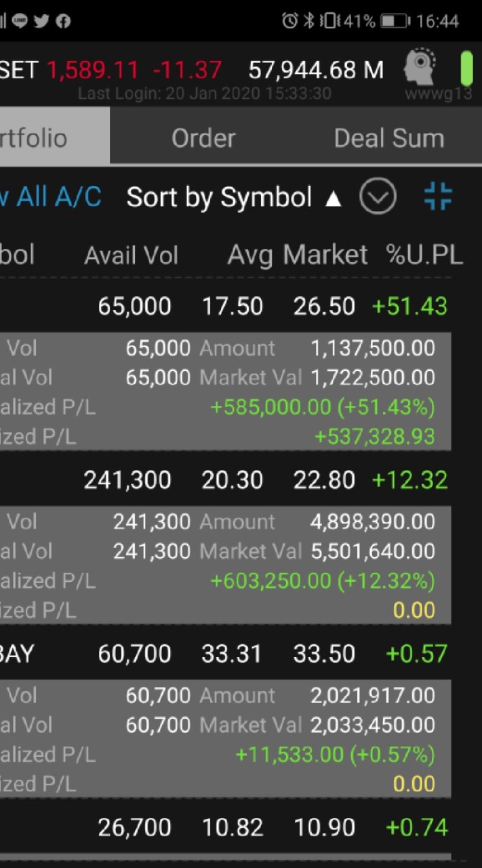
Task: Switch to the Order tab
Action: (x=203, y=138)
